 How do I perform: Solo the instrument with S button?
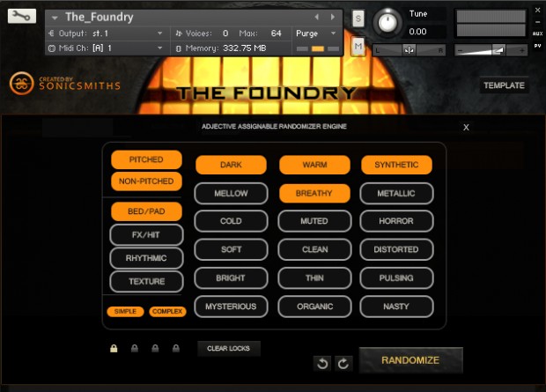pos(358,18)
